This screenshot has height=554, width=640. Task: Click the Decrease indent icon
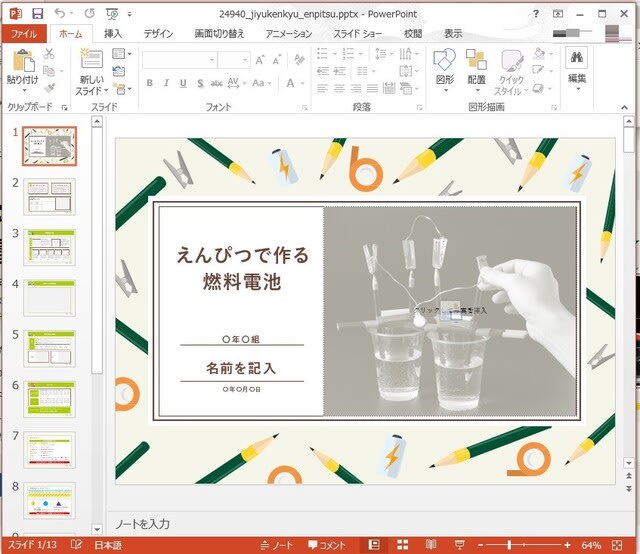322,71
